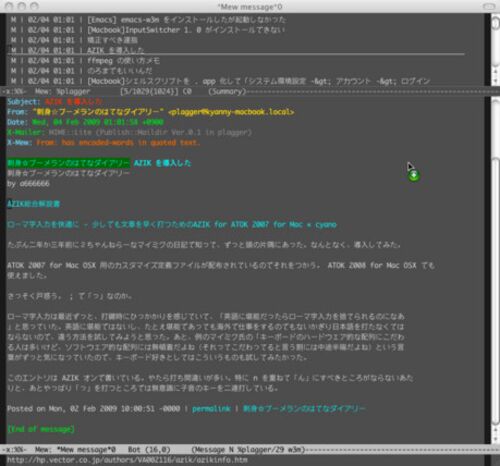
Task: Open the cyan AZIK for ATOK 2007 link
Action: tap(172, 225)
